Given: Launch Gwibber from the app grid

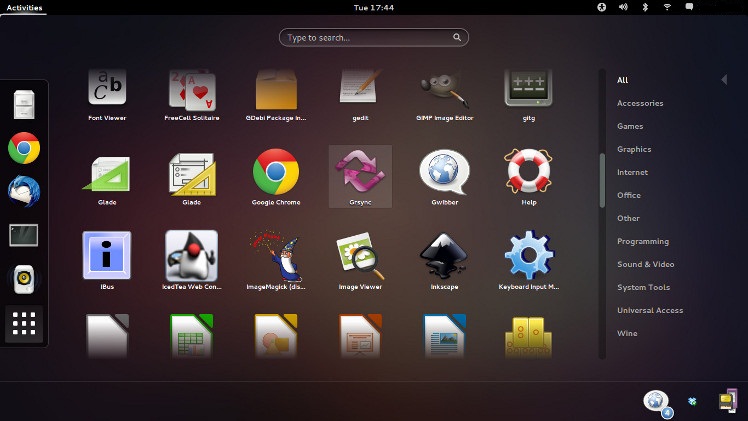Looking at the screenshot, I should [445, 177].
